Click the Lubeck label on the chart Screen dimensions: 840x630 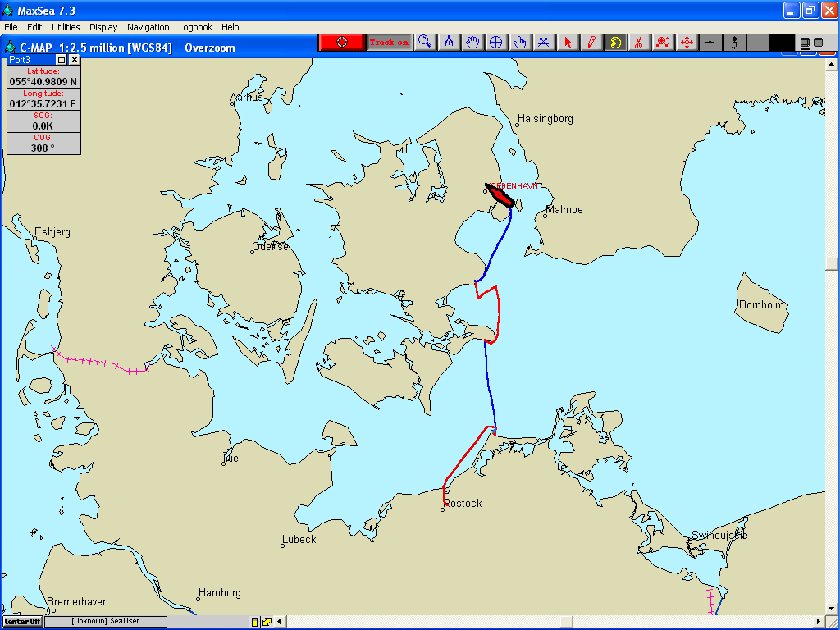pos(299,540)
